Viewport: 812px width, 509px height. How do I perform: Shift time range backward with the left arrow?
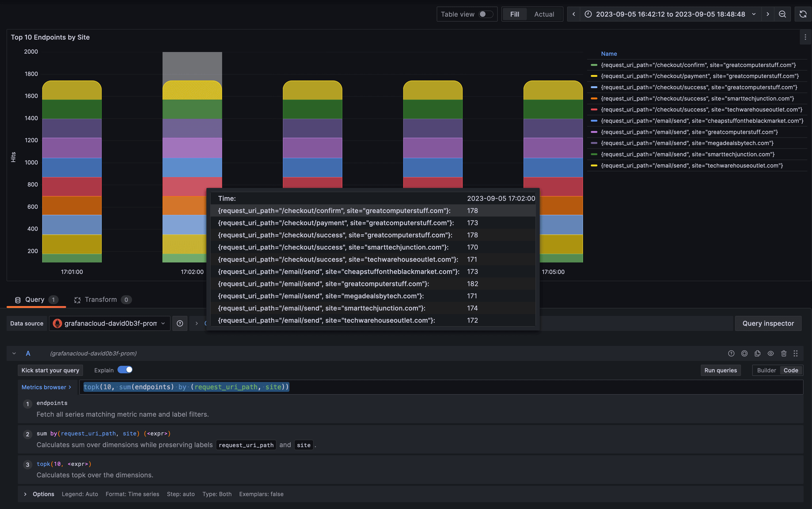tap(574, 14)
